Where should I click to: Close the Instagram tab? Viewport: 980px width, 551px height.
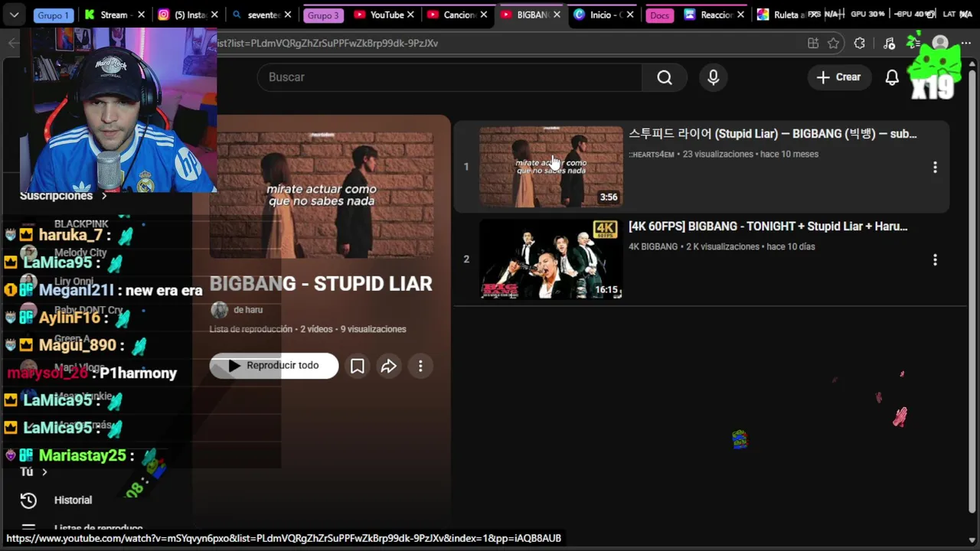[x=214, y=15]
